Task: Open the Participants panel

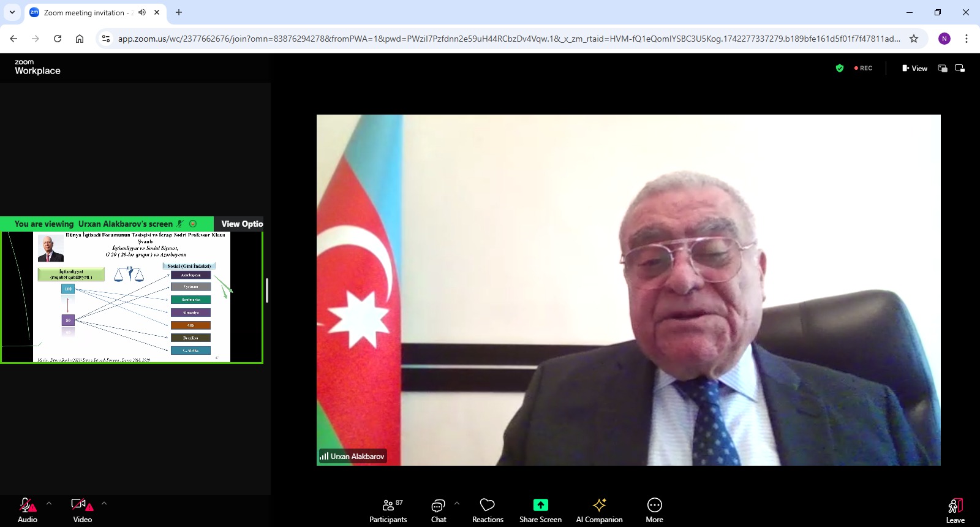Action: pos(388,510)
